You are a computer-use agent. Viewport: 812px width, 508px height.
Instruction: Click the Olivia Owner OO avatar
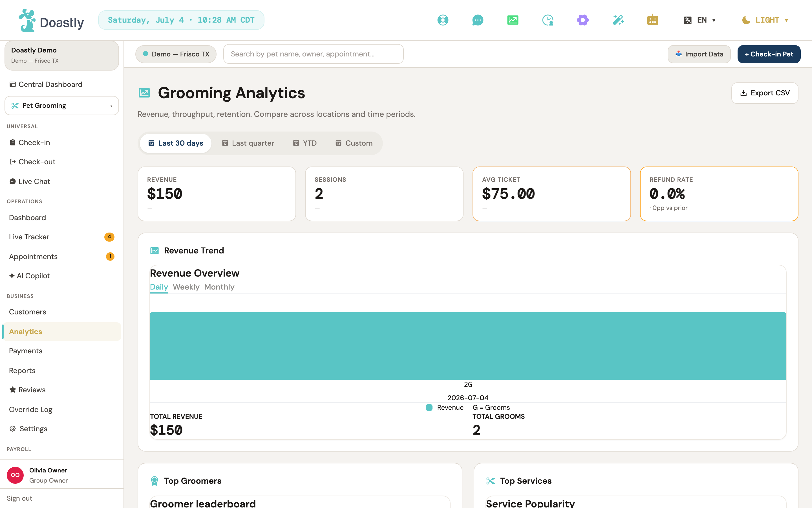click(15, 475)
